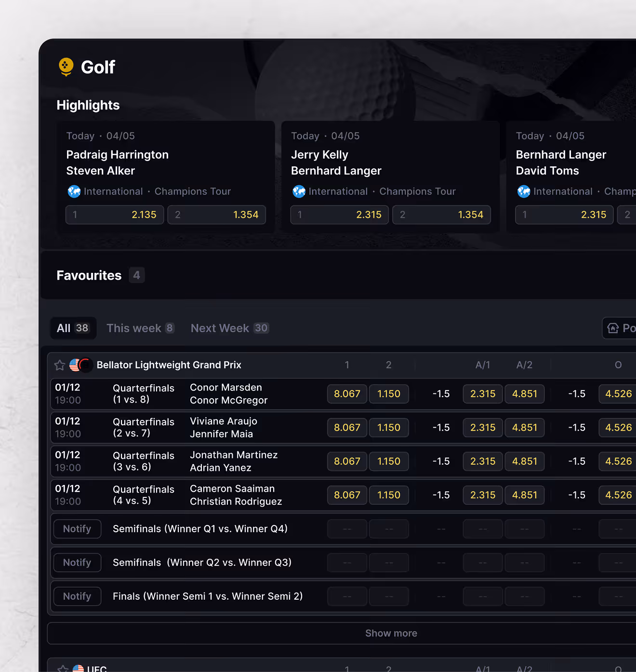Click globe icon in Jerry Kelly card
The image size is (636, 672).
(299, 191)
